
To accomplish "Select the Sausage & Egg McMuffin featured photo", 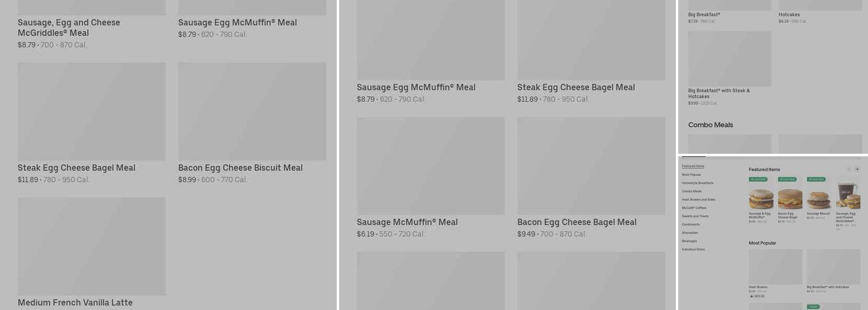I will pyautogui.click(x=761, y=198).
